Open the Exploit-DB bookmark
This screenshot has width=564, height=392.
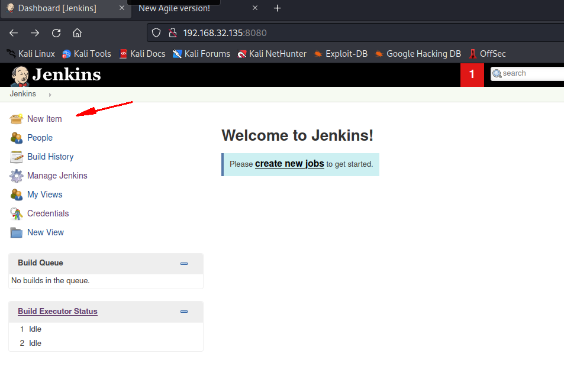(341, 54)
